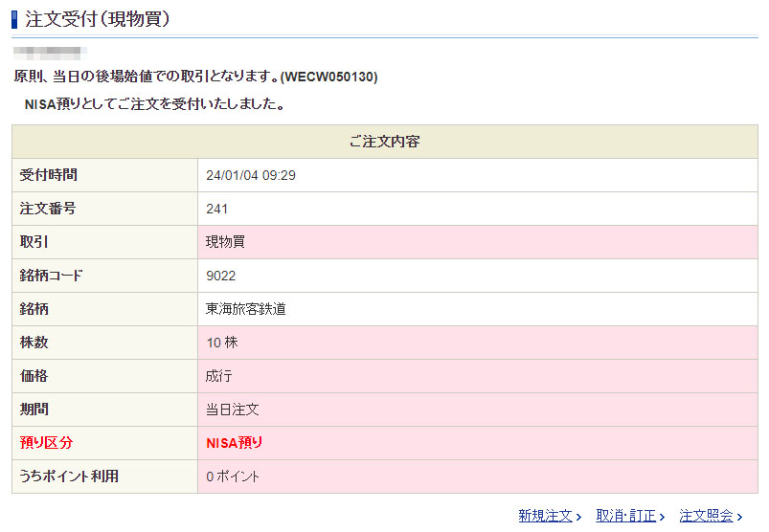Click the chevron arrow after 注文照会
Viewport: 769px width, 532px height.
(739, 517)
